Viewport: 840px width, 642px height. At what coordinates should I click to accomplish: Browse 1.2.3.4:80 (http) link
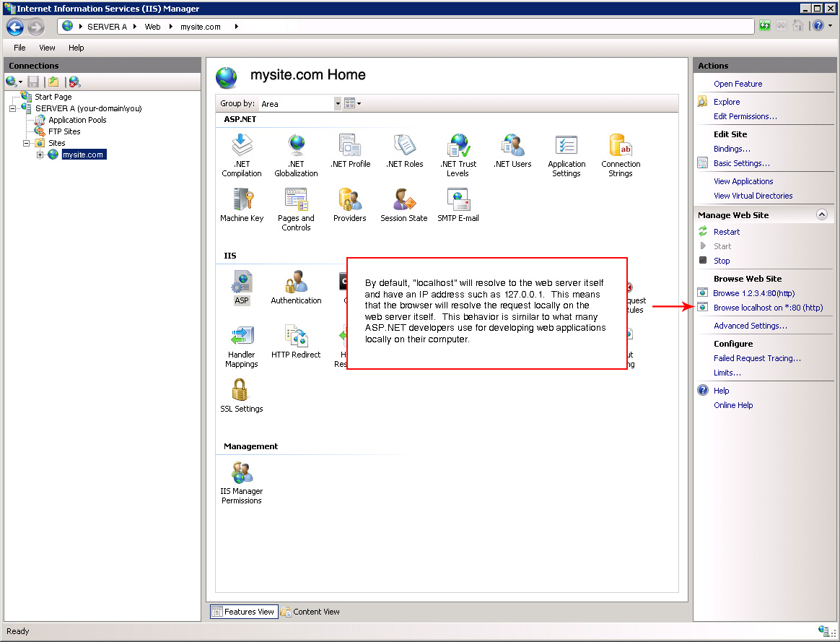pos(753,294)
